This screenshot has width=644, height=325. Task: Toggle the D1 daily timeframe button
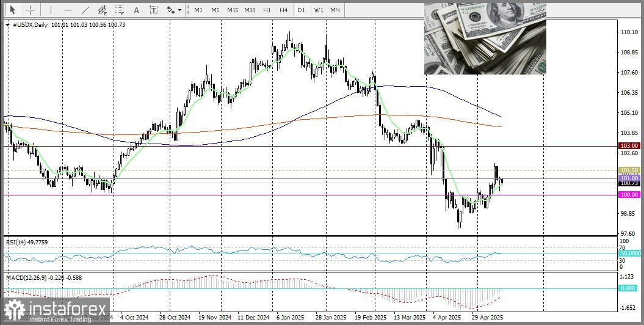point(301,10)
